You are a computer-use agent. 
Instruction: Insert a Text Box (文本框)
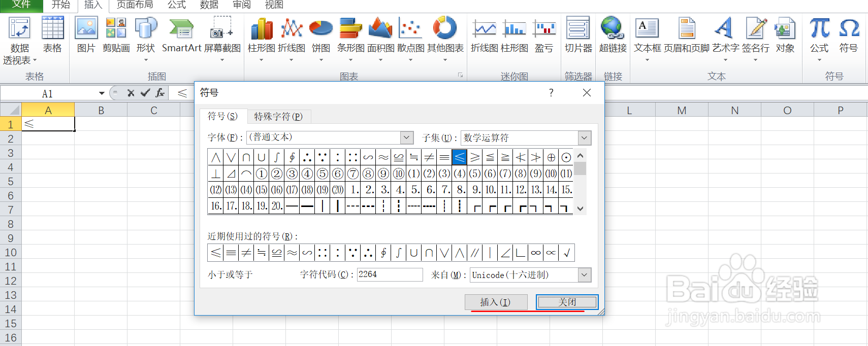point(647,40)
